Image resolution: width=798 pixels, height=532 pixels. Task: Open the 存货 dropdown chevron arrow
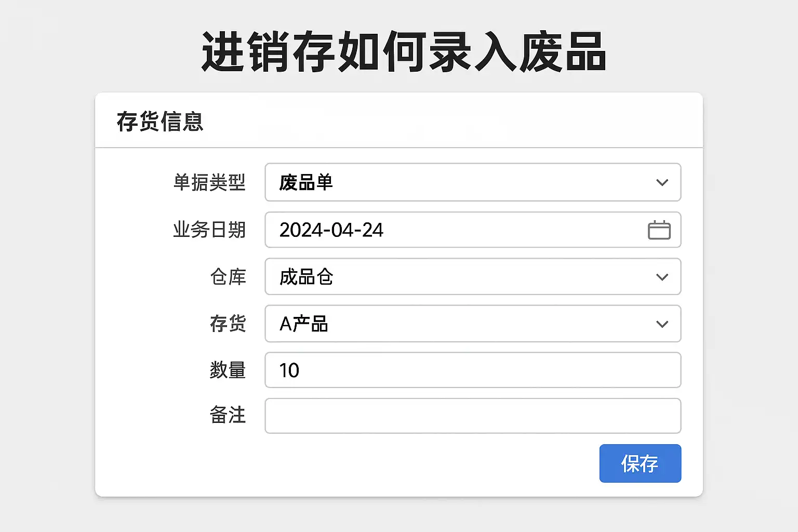coord(662,324)
